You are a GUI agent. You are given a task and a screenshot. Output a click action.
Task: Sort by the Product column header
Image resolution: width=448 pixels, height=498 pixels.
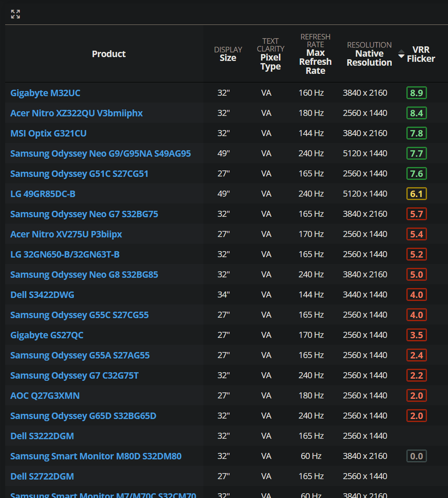click(x=109, y=54)
